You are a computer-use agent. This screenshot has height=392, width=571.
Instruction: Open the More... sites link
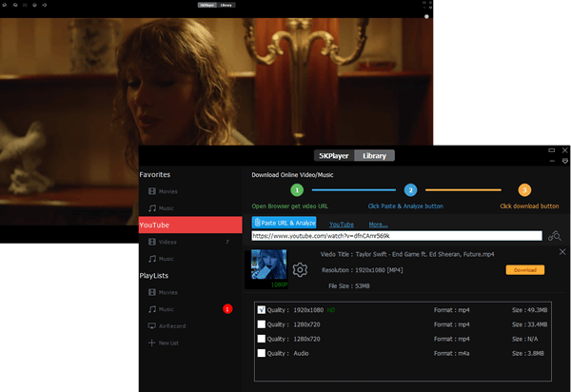click(378, 225)
